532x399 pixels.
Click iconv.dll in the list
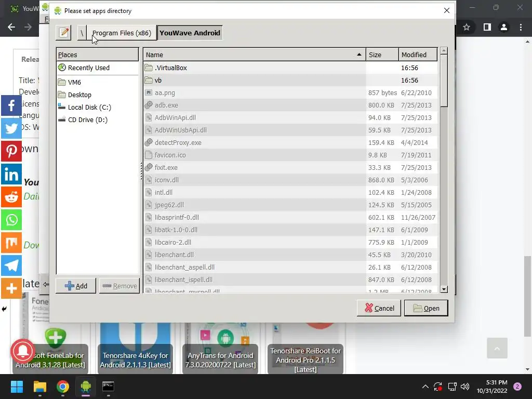click(290, 180)
